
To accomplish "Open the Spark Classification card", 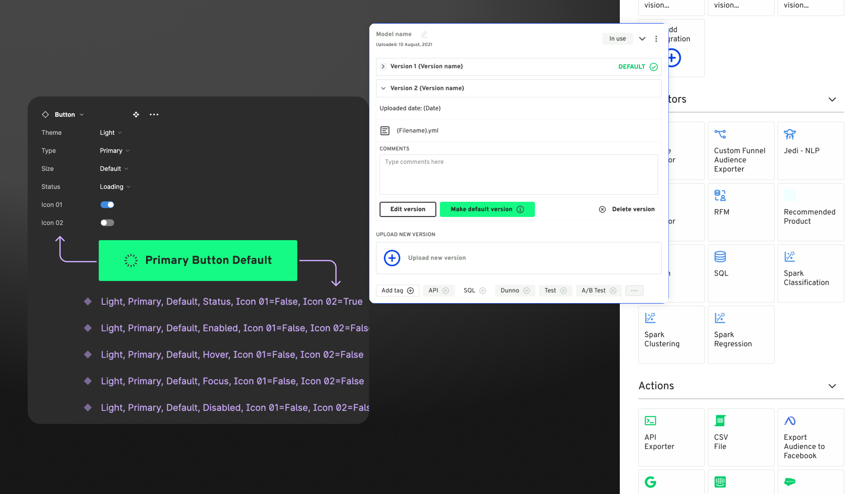I will coord(811,273).
